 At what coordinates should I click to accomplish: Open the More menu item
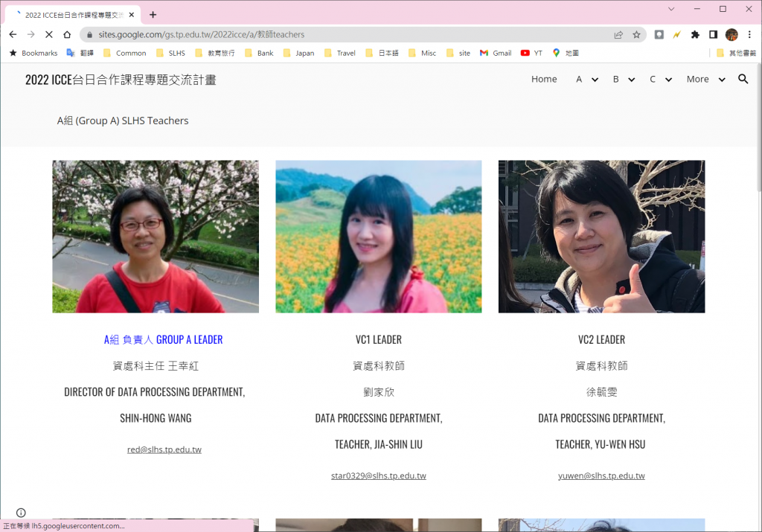[x=698, y=79]
